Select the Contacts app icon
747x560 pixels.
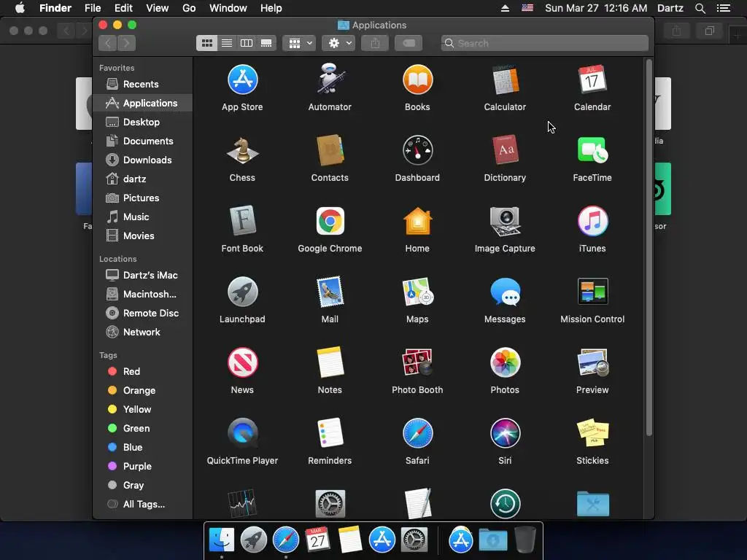click(330, 150)
